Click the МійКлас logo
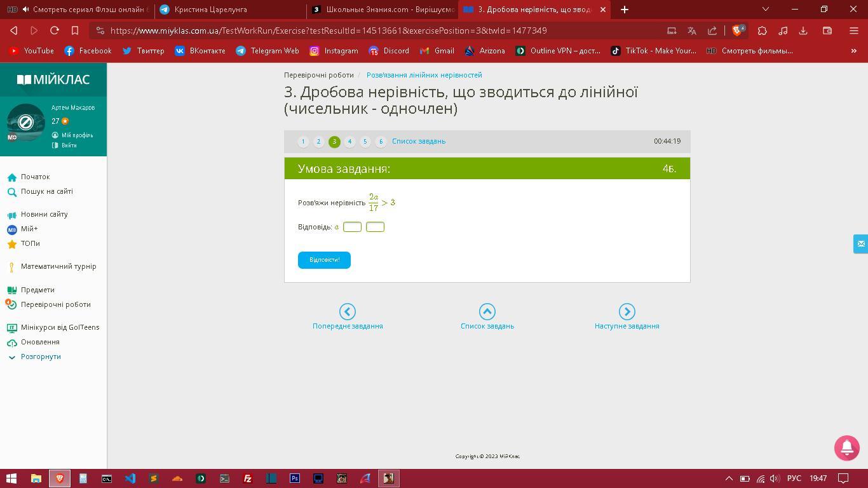This screenshot has height=488, width=868. coord(53,79)
